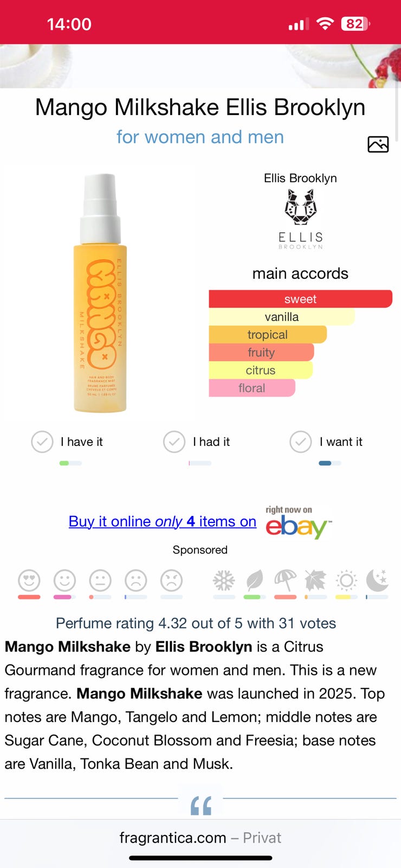Tap the like (smiling) rating face
Viewport: 401px width, 868px height.
point(64,580)
